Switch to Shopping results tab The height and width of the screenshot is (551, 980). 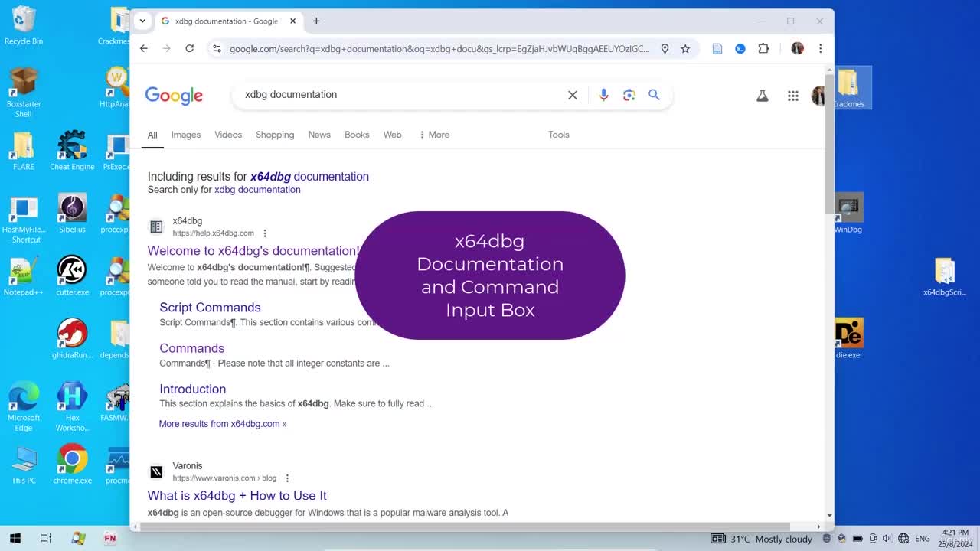[x=275, y=135]
